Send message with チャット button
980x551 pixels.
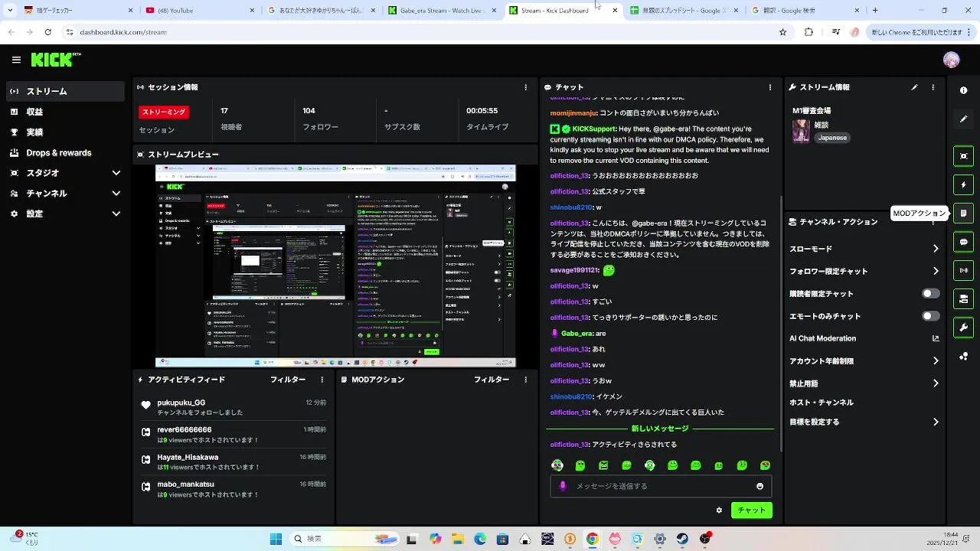[752, 510]
